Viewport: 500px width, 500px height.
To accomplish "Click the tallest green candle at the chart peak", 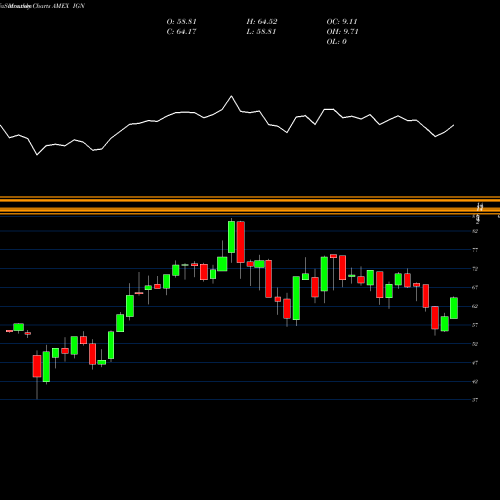I will click(x=231, y=237).
